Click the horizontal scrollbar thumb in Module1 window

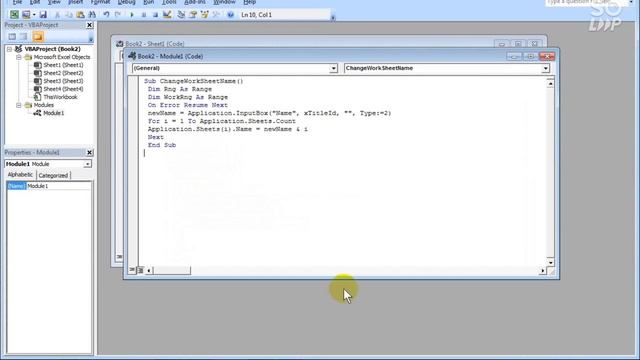point(171,271)
